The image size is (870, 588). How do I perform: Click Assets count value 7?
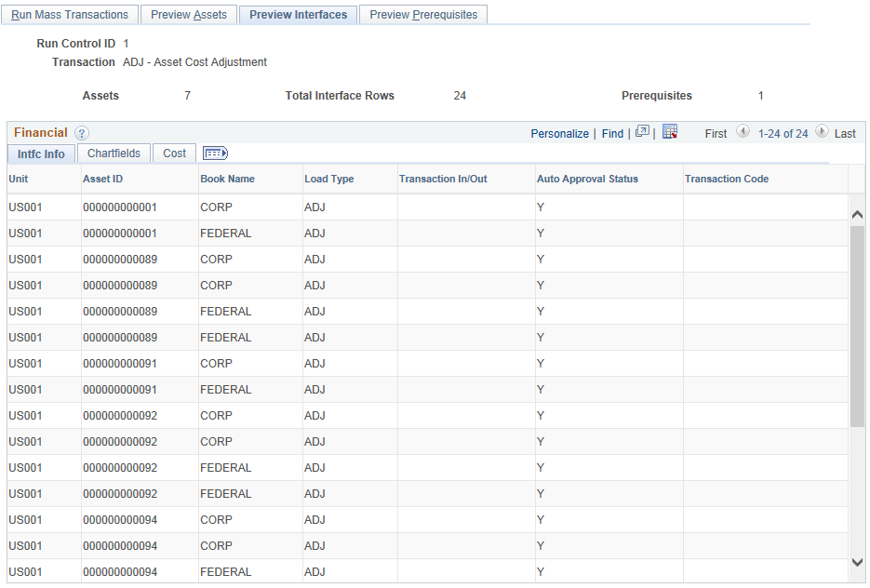[x=188, y=96]
